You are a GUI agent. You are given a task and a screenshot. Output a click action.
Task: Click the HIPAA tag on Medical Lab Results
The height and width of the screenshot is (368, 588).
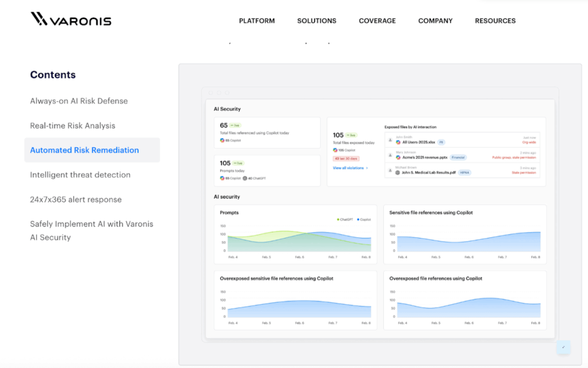(464, 172)
